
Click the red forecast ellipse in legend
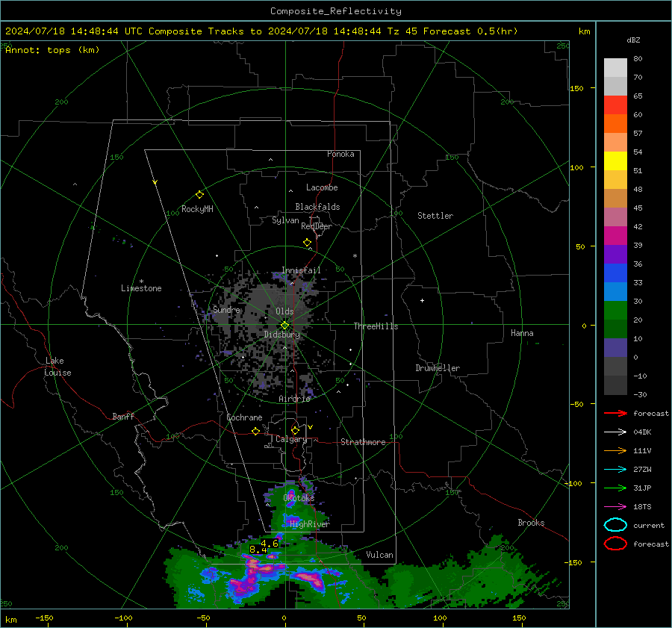615,544
